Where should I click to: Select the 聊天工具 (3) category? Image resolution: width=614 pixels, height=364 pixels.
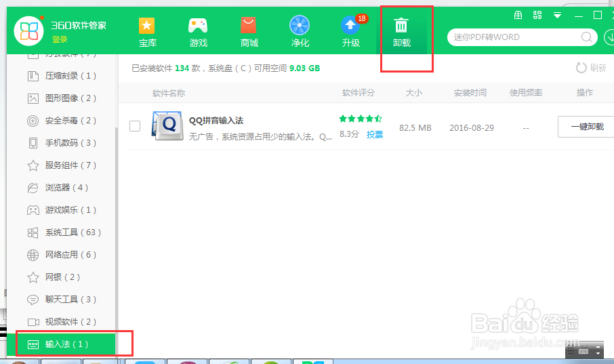62,300
